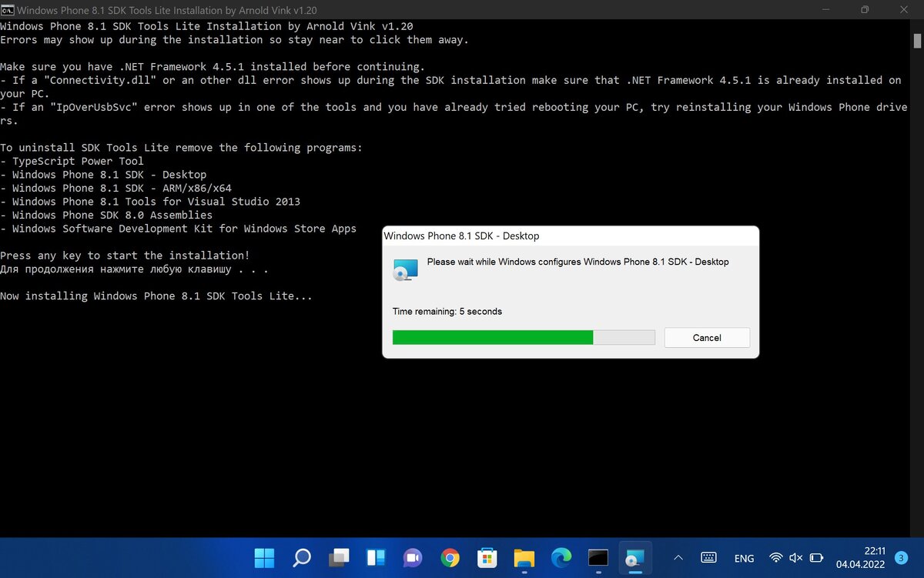Change input language ENG
The width and height of the screenshot is (924, 578).
tap(744, 559)
